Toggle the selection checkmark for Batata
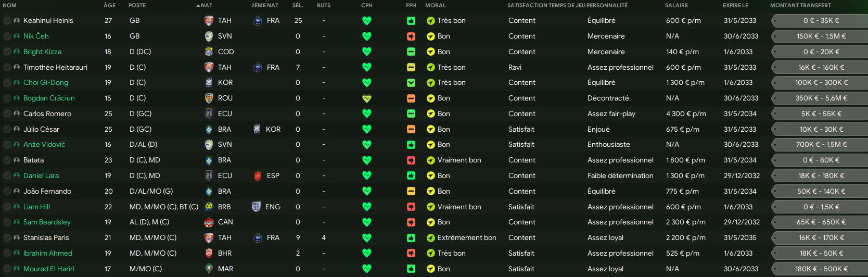This screenshot has height=277, width=868. pos(7,160)
